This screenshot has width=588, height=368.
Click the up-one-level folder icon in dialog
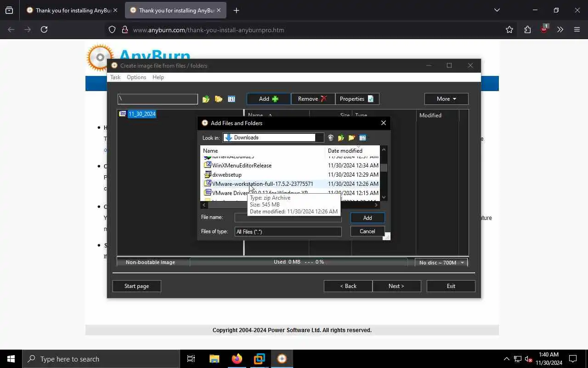(341, 138)
